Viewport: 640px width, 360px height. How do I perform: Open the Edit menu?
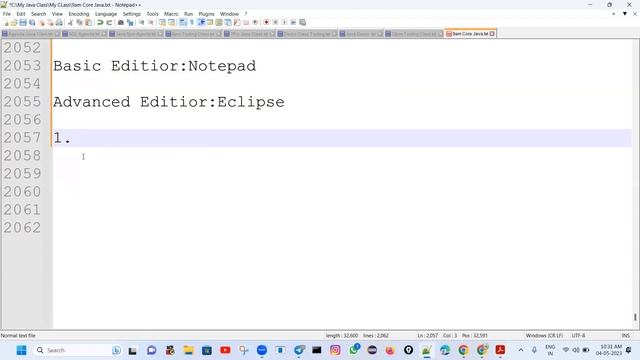click(x=21, y=14)
